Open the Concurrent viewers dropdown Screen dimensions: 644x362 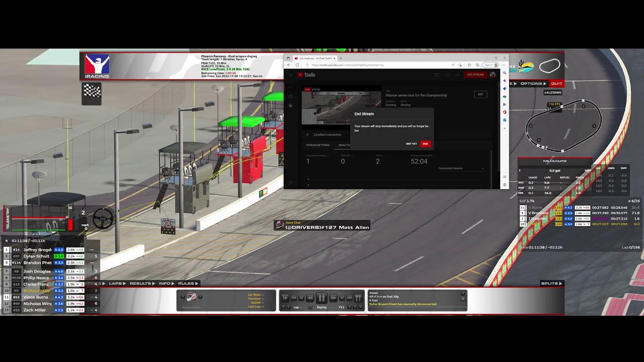click(x=461, y=168)
